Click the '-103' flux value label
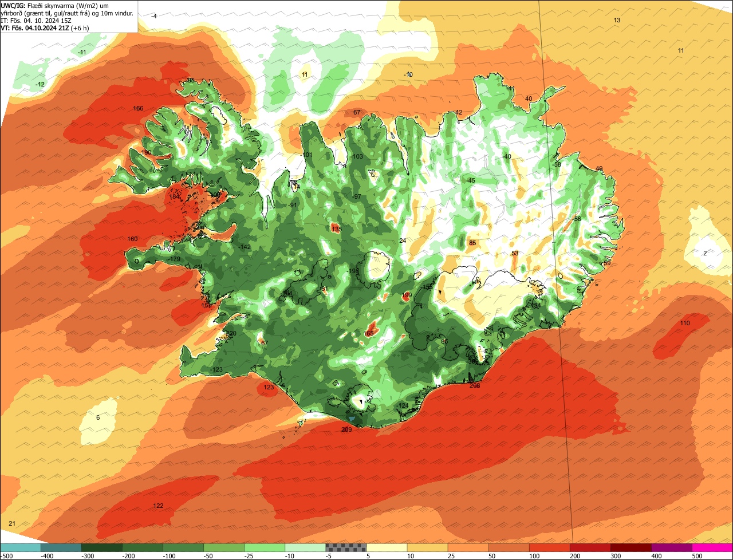The height and width of the screenshot is (560, 733). point(357,157)
